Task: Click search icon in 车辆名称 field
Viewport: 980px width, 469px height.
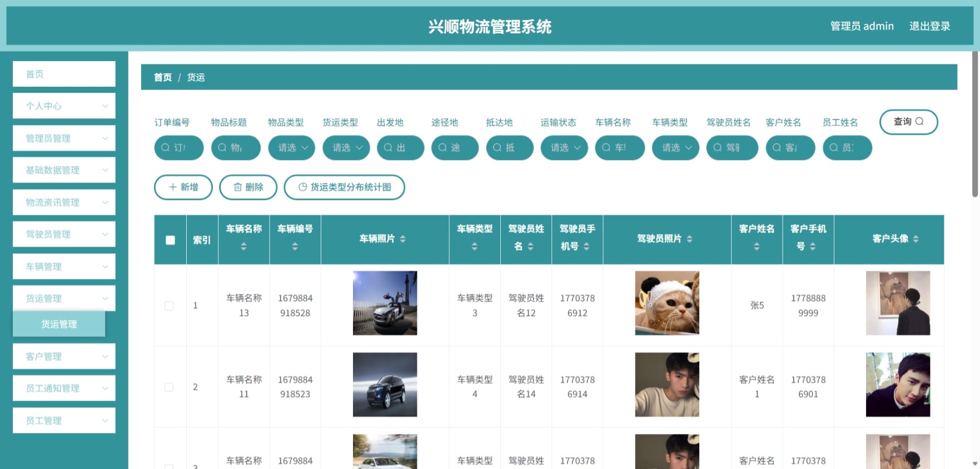Action: (x=606, y=148)
